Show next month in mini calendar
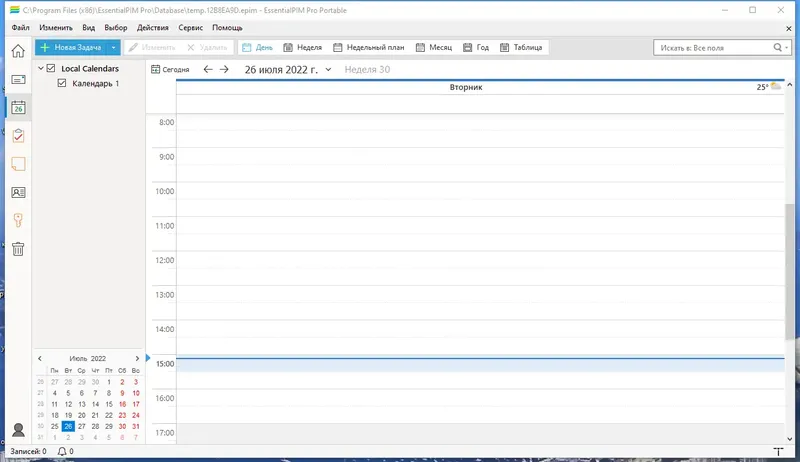The width and height of the screenshot is (800, 462). click(x=137, y=358)
